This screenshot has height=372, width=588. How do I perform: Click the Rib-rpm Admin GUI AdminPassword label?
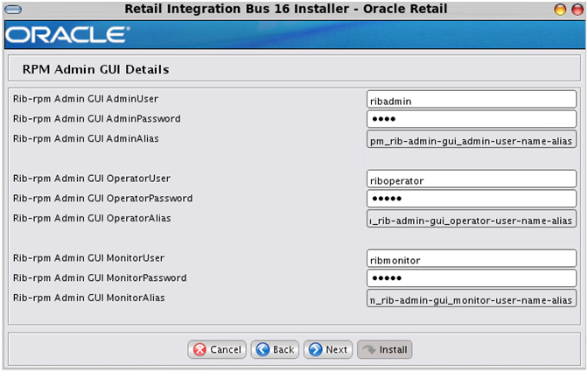click(x=97, y=119)
